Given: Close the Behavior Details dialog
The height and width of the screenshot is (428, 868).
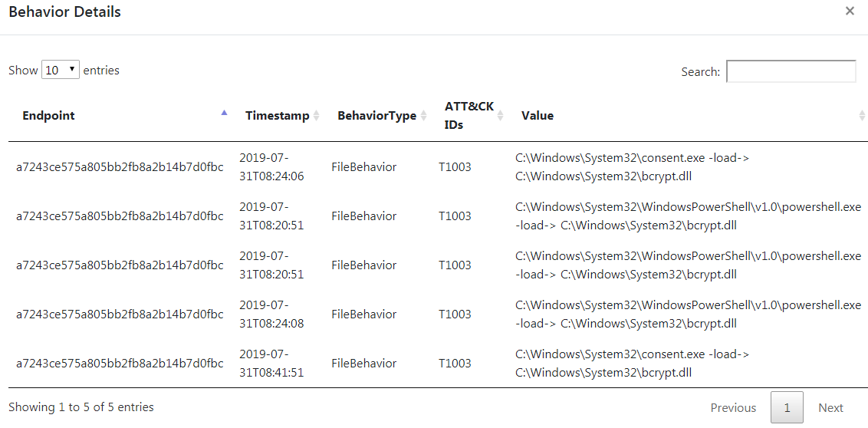Looking at the screenshot, I should point(850,11).
